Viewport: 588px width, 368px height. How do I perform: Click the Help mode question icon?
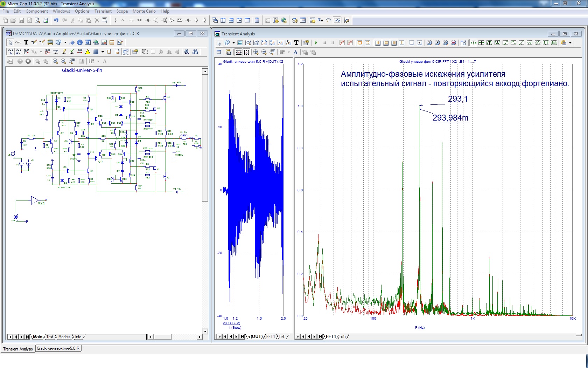click(88, 42)
